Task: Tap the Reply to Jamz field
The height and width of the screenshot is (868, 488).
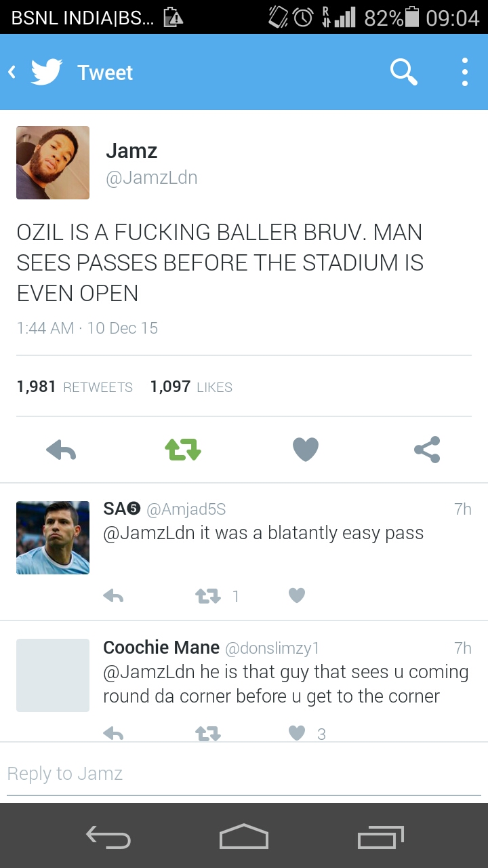Action: tap(244, 774)
